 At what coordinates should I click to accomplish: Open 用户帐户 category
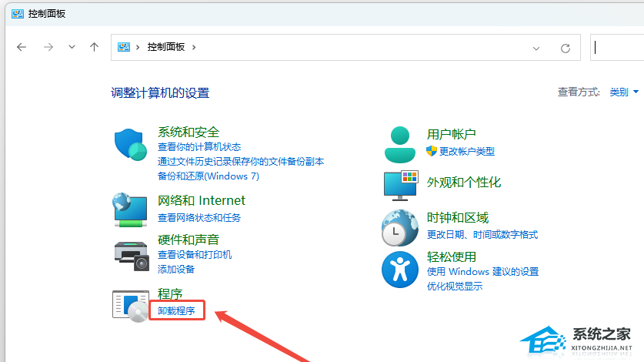[452, 134]
